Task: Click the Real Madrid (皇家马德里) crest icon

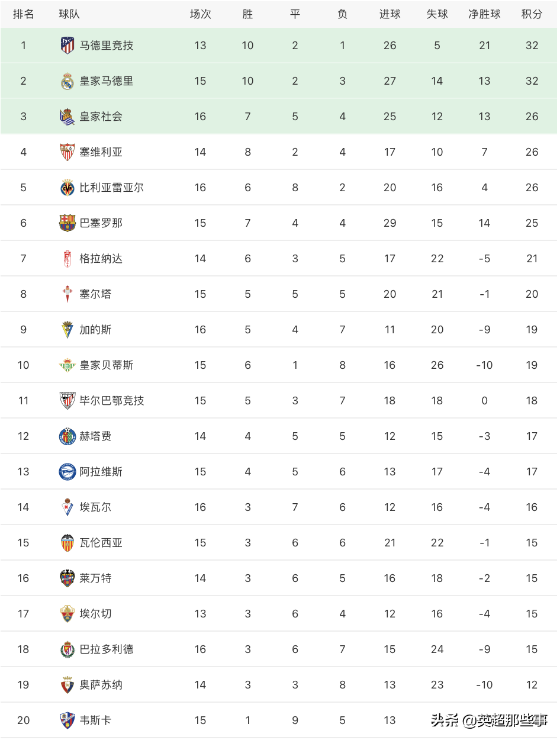Action: pos(67,81)
